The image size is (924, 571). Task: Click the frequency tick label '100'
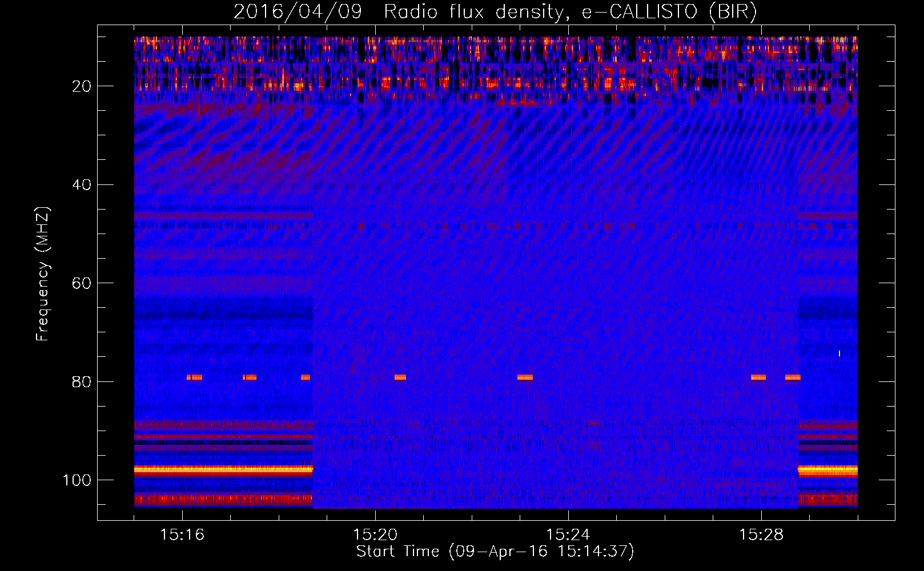(x=77, y=480)
